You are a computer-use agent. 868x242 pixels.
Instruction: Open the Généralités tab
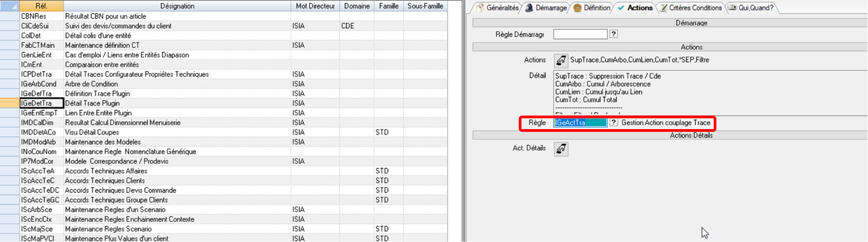498,8
